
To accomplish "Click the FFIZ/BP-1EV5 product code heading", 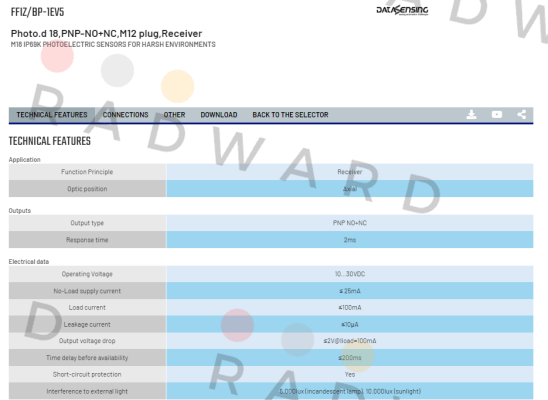I will (37, 12).
